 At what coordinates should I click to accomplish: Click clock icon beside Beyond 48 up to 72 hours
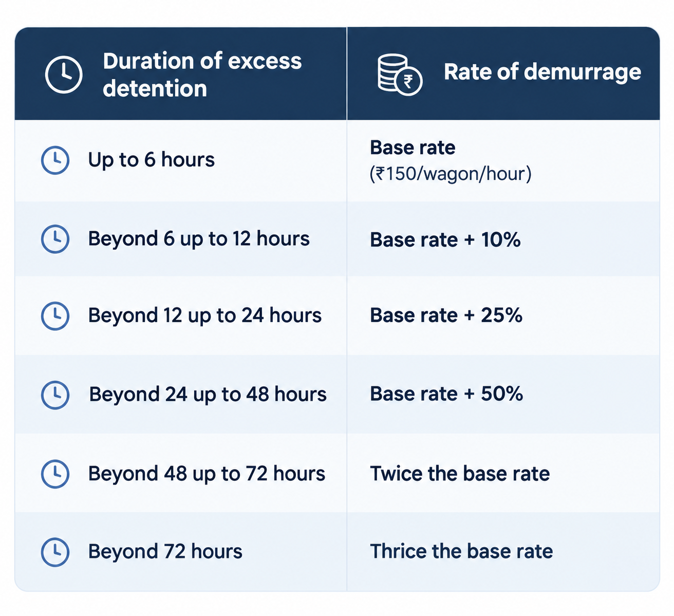tap(55, 474)
